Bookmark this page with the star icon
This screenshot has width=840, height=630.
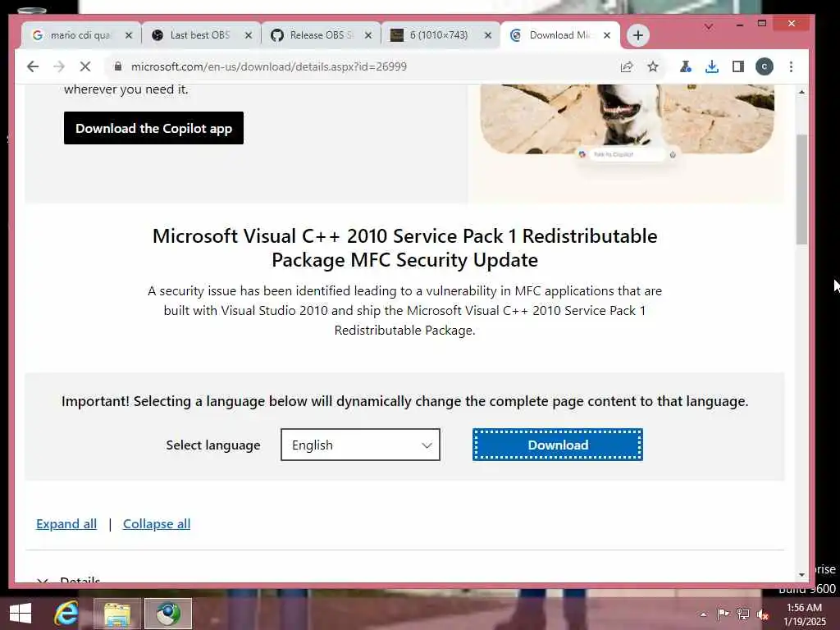(652, 66)
